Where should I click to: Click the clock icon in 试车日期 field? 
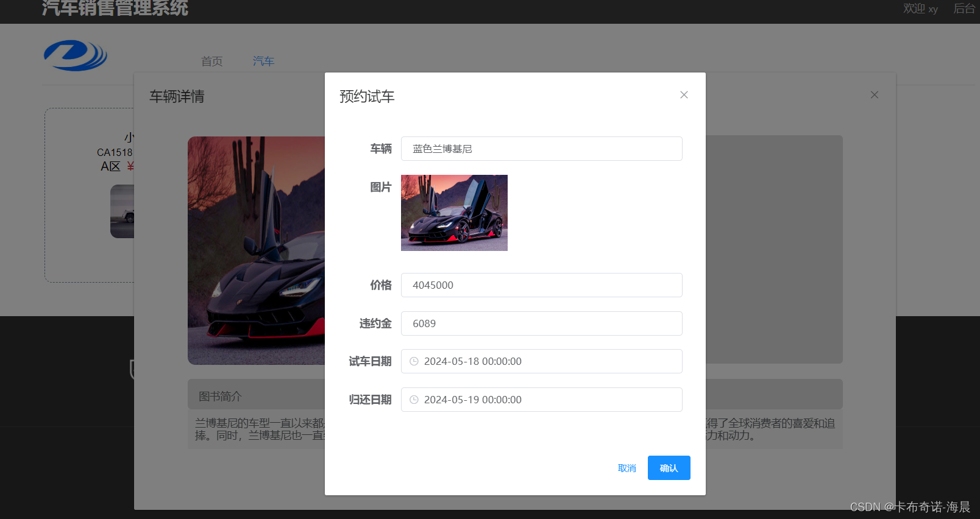pos(414,361)
